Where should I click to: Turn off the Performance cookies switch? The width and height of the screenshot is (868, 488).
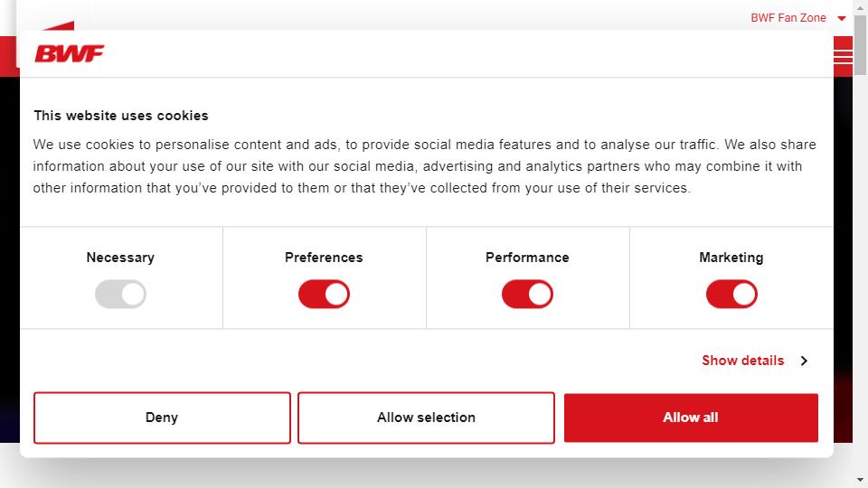(x=527, y=294)
